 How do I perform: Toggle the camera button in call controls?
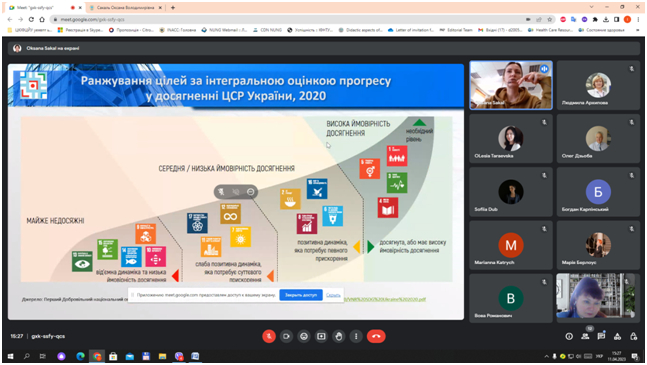(286, 337)
